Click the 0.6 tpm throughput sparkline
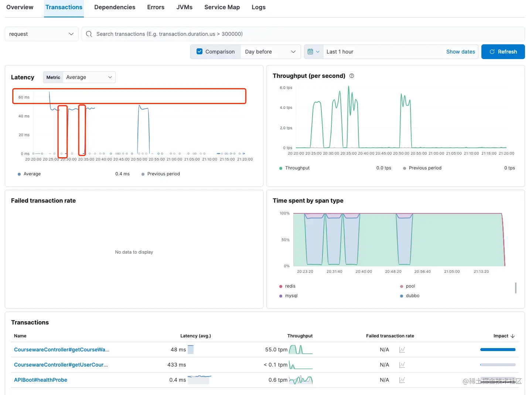 pyautogui.click(x=301, y=380)
